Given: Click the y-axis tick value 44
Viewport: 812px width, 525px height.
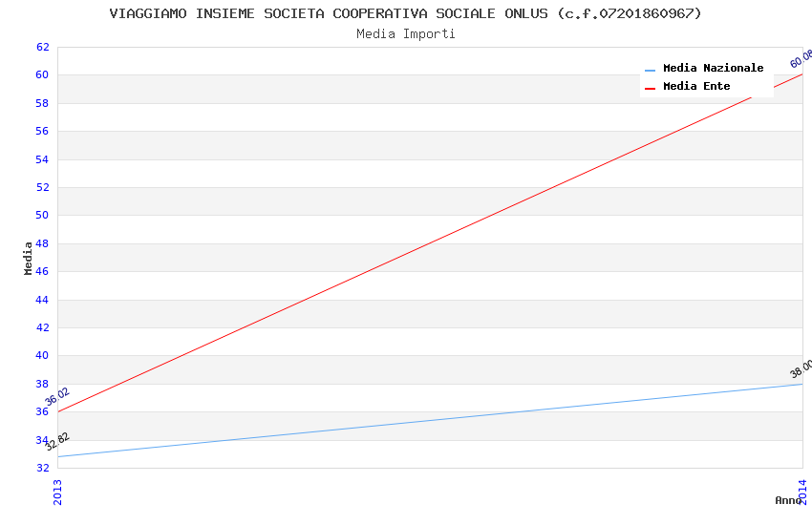Looking at the screenshot, I should [x=42, y=300].
